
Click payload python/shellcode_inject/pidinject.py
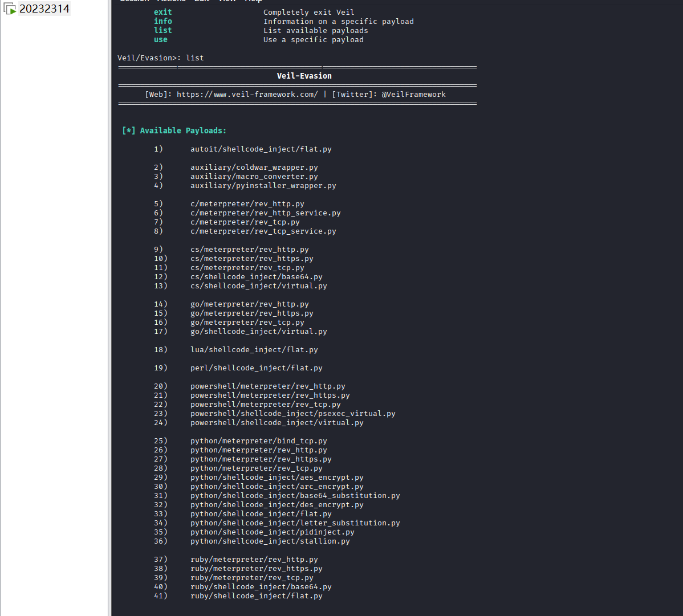273,532
